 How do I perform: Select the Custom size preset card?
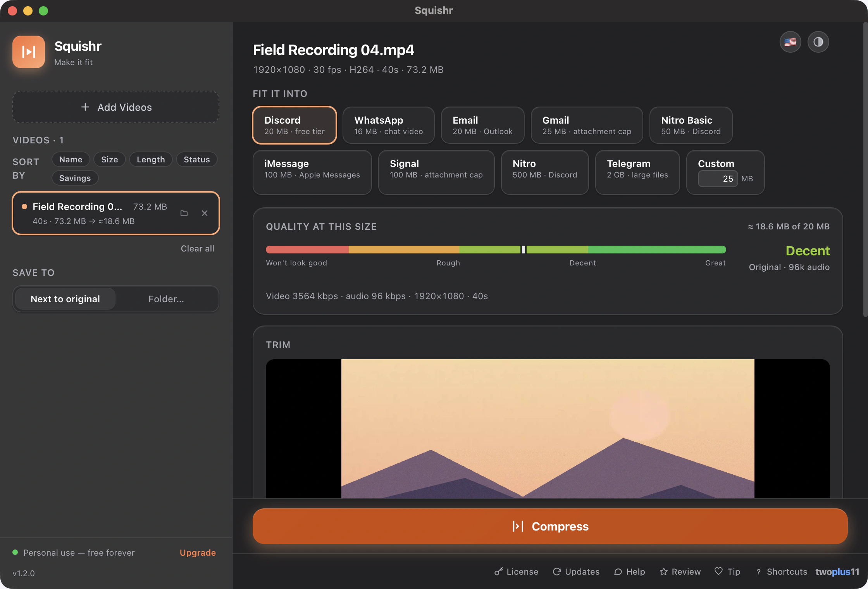tap(725, 172)
